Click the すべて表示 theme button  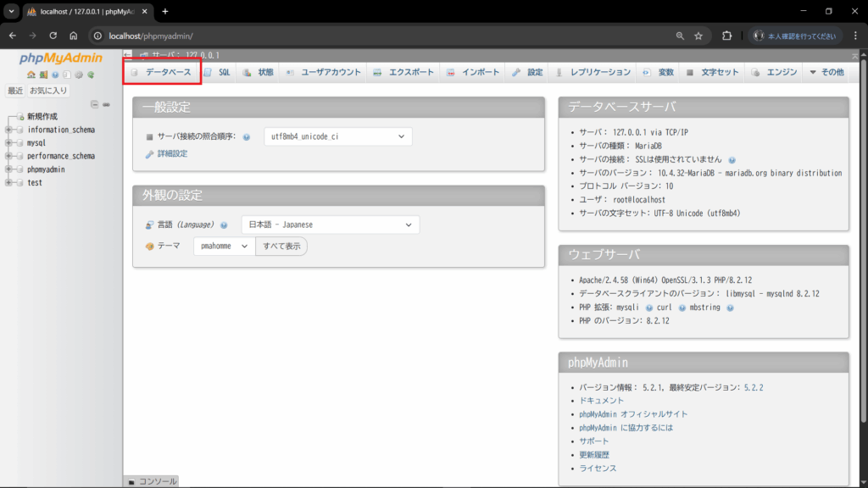pyautogui.click(x=281, y=247)
